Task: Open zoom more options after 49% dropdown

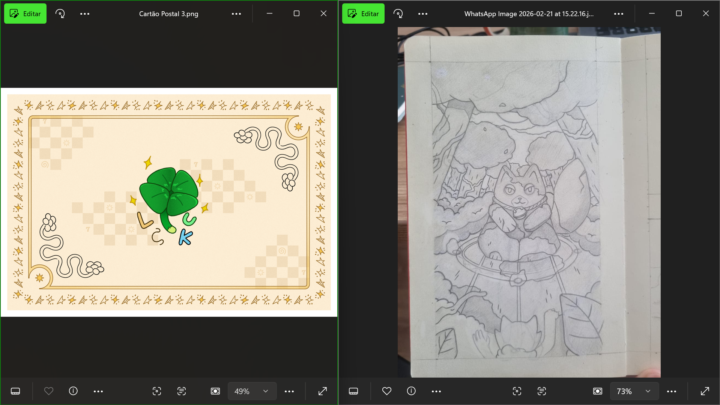Action: point(289,391)
